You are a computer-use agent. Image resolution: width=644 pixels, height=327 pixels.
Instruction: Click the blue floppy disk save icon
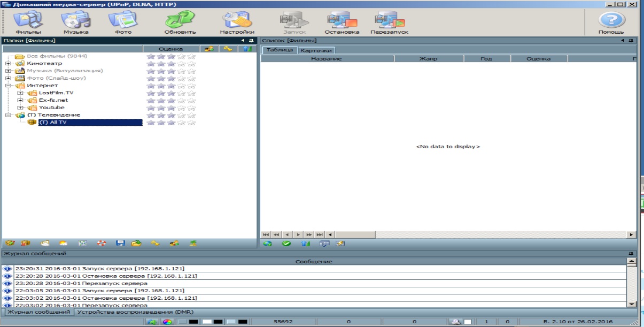pos(120,244)
